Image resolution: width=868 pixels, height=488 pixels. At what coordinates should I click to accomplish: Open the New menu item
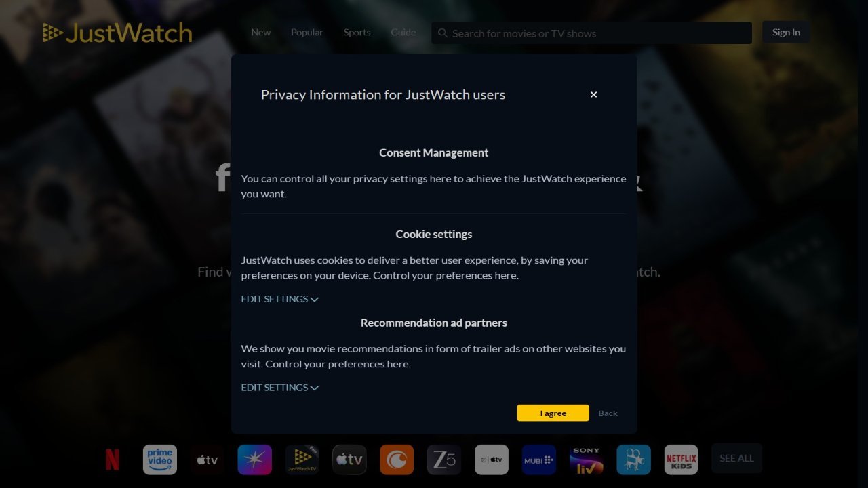click(260, 32)
